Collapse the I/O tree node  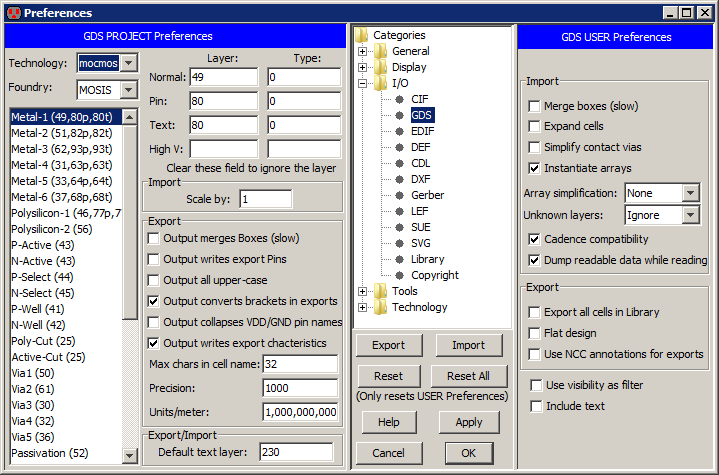point(362,83)
